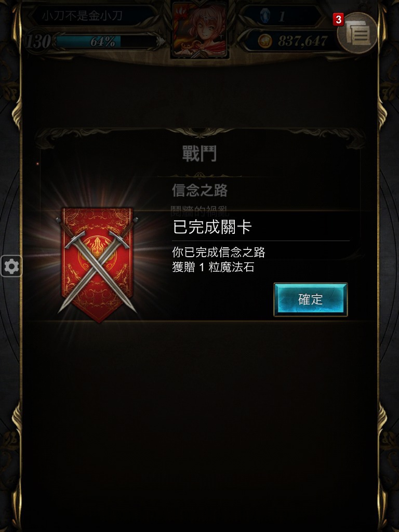Tap the blue magic stone gem icon

pyautogui.click(x=265, y=16)
